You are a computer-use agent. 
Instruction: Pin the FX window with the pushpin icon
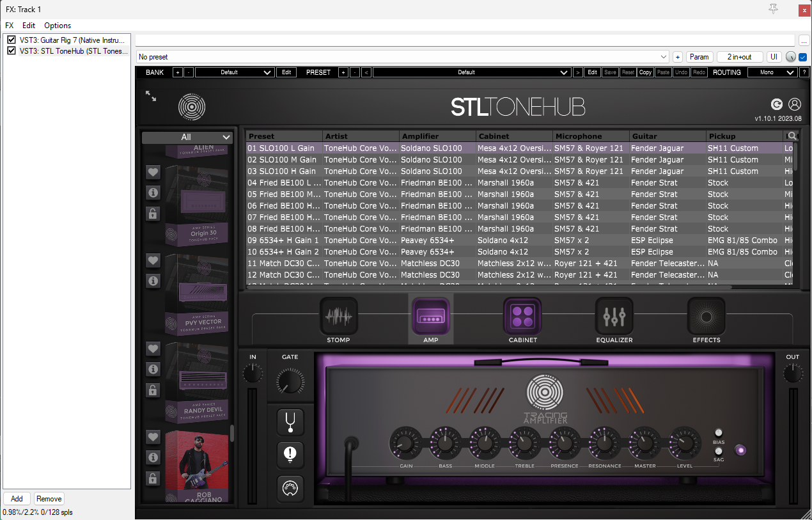[x=773, y=8]
